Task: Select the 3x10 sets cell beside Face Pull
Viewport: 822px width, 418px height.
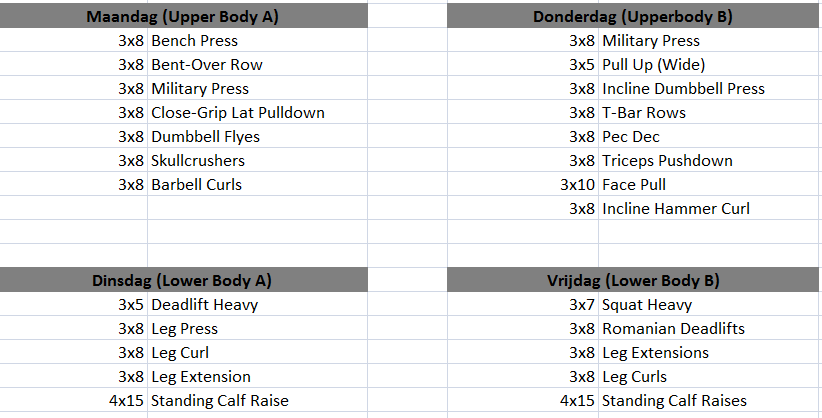Action: click(x=577, y=185)
